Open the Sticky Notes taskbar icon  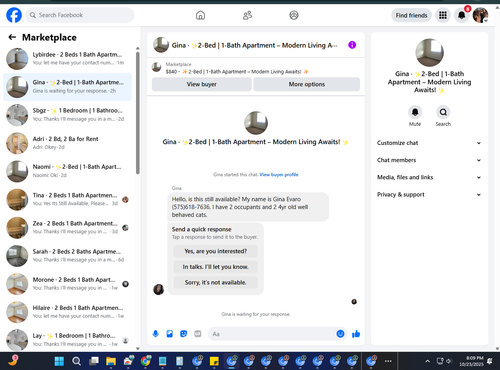(x=214, y=361)
